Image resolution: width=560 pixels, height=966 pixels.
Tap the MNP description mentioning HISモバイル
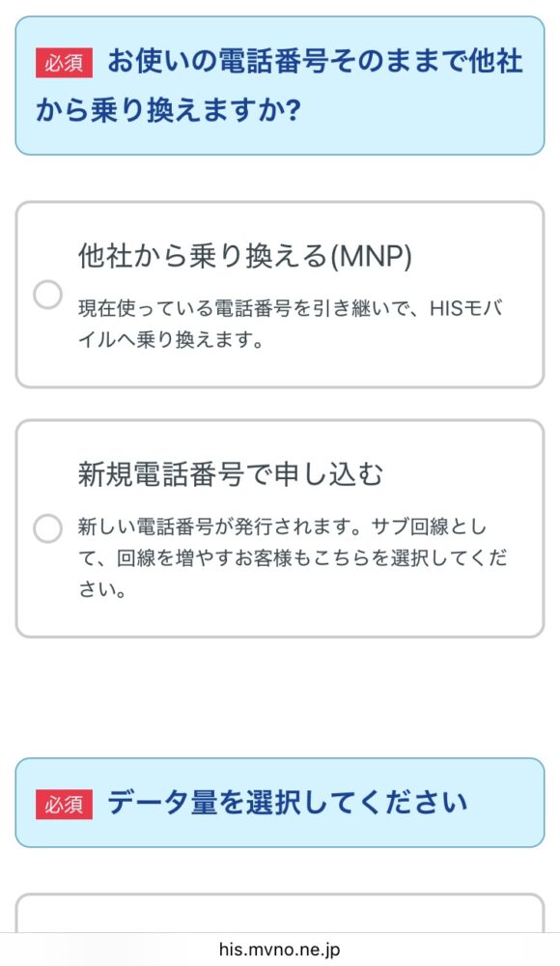tap(290, 324)
